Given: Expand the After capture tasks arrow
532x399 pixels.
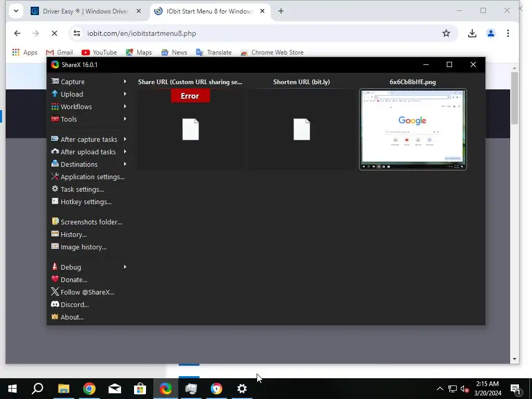Looking at the screenshot, I should coord(125,139).
